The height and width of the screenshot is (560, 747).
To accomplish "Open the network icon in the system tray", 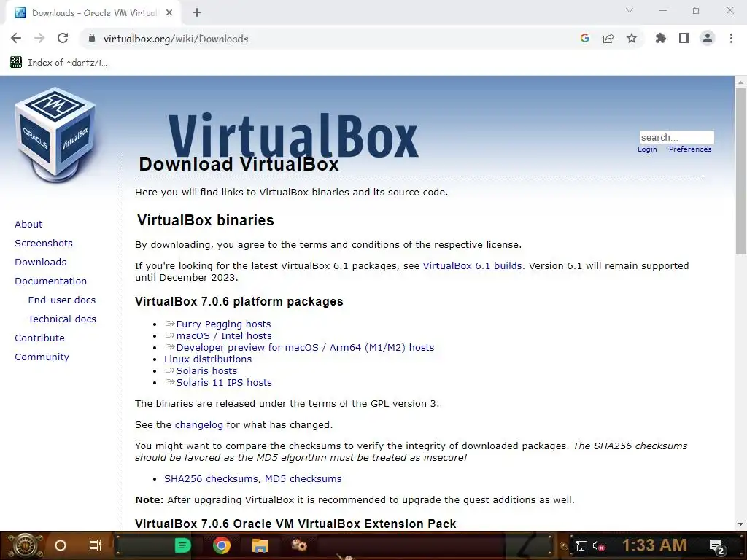I will coord(581,545).
